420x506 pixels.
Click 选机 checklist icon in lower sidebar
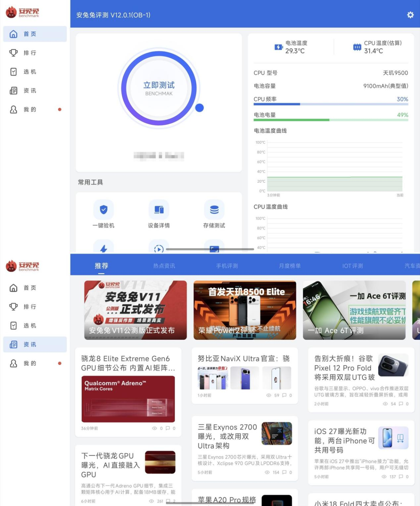tap(13, 325)
